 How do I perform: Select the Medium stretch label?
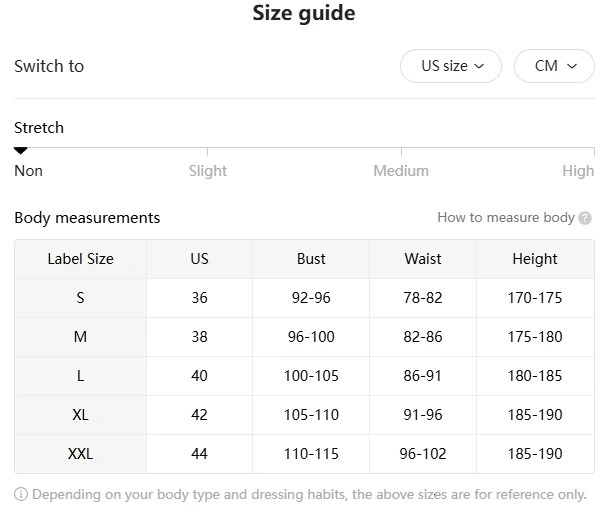click(x=401, y=171)
